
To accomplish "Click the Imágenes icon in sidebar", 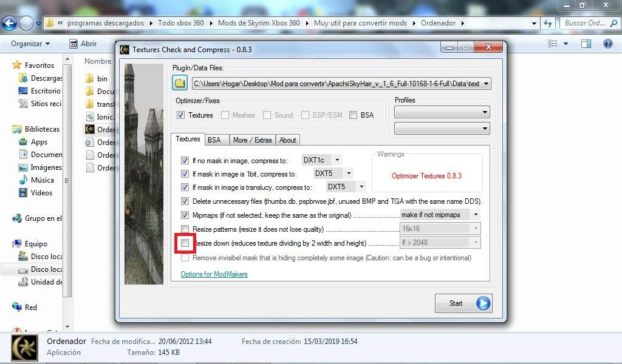I will (23, 167).
